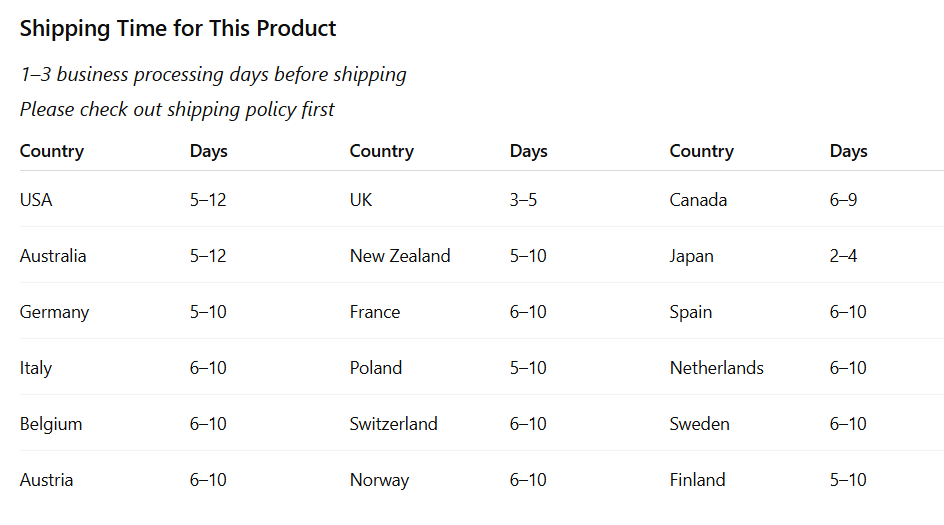
Task: Click the "Please check out shipping policy" text
Action: 177,109
